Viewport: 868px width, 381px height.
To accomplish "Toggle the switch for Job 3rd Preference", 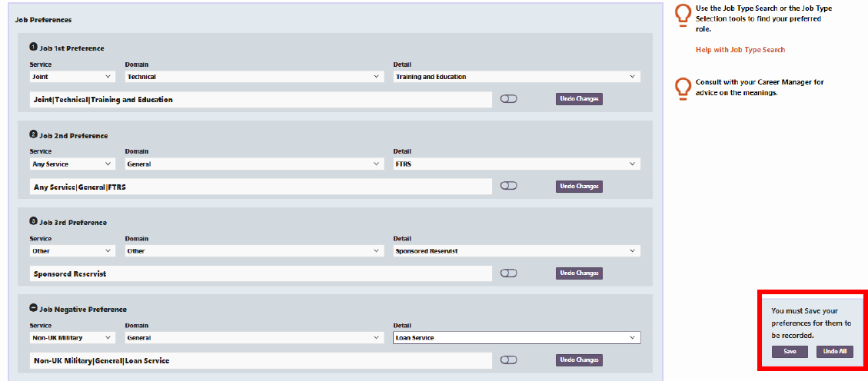I will pyautogui.click(x=509, y=273).
